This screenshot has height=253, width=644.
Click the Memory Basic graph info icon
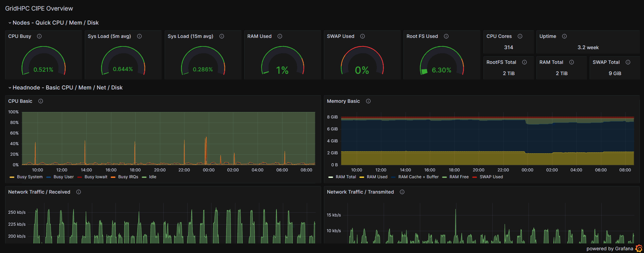point(368,101)
